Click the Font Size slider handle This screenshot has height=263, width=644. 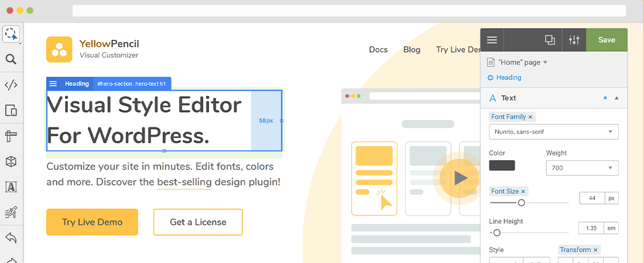521,203
